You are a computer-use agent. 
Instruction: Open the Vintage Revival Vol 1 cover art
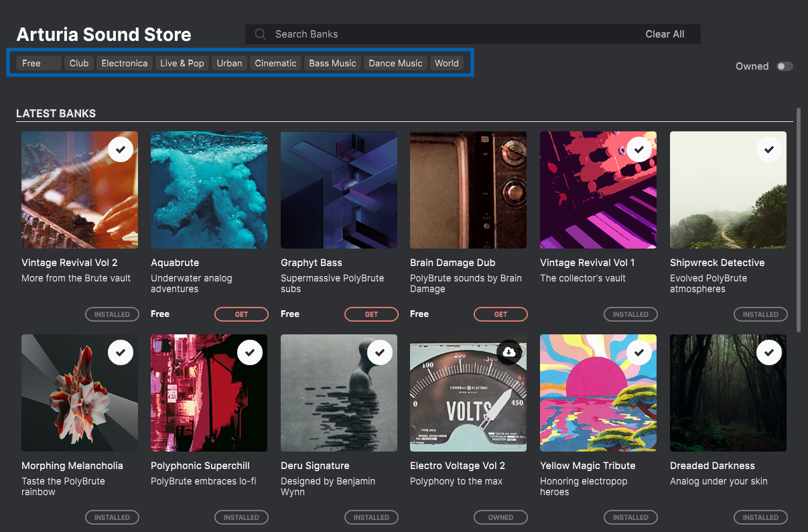pos(598,190)
